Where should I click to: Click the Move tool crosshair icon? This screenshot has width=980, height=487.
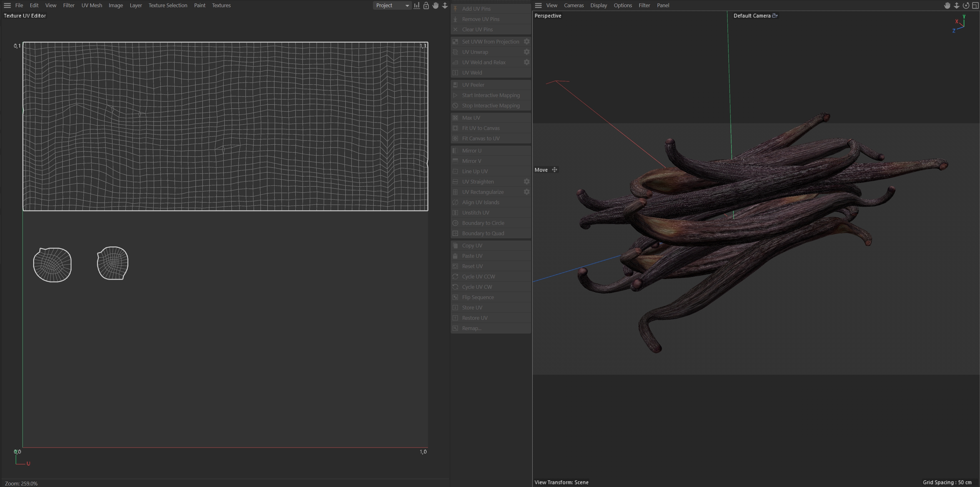pos(555,170)
